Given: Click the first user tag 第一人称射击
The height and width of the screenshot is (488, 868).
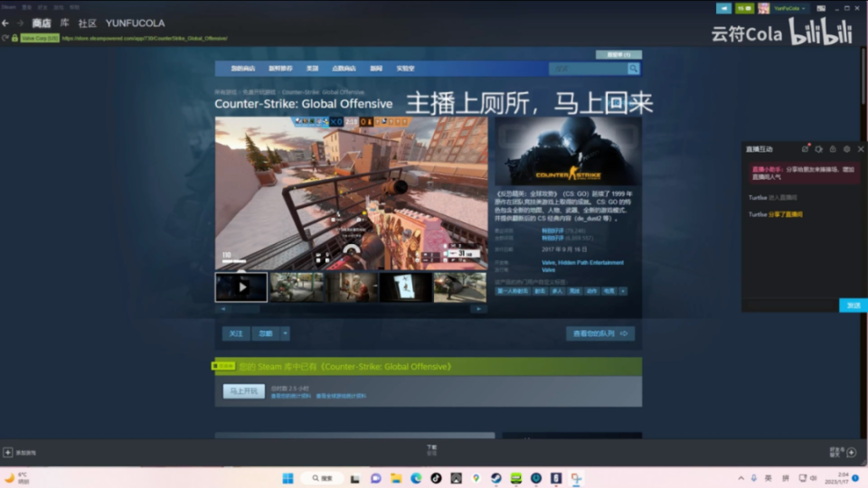Looking at the screenshot, I should point(513,291).
